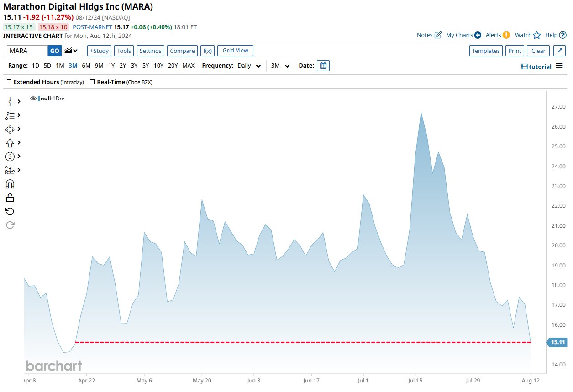Open the Templates button
The width and height of the screenshot is (573, 392).
point(486,51)
